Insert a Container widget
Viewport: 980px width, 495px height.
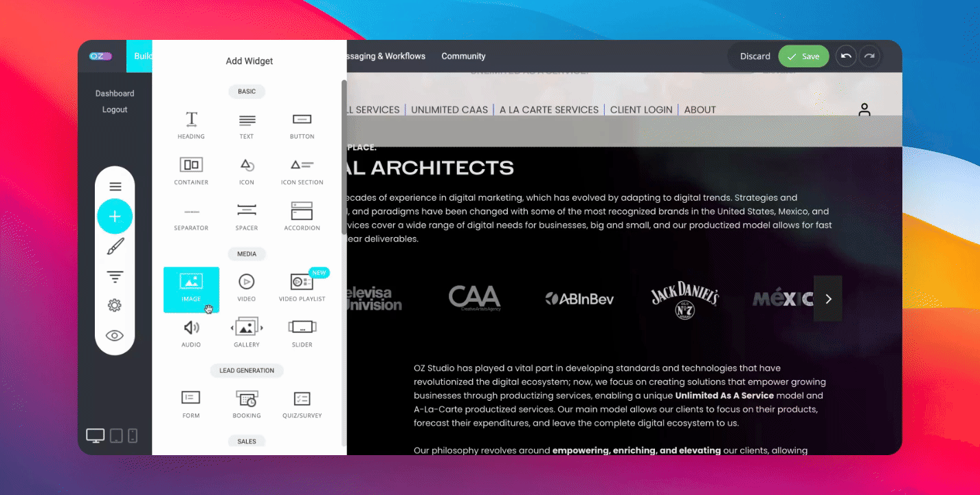click(x=191, y=171)
